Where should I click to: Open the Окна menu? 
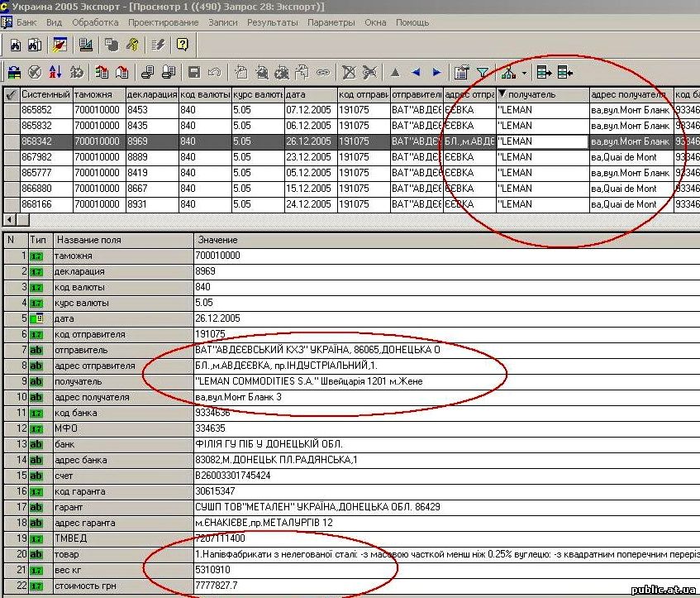(x=375, y=22)
